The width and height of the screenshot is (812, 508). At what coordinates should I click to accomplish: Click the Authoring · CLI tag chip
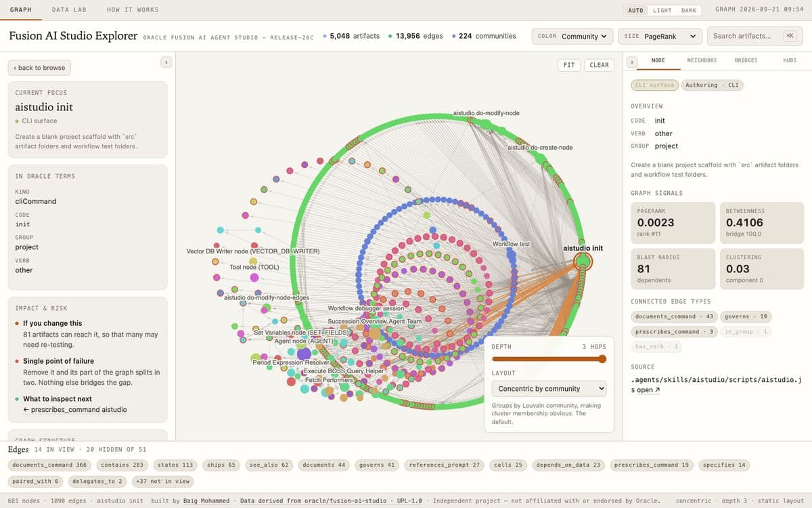(x=712, y=85)
